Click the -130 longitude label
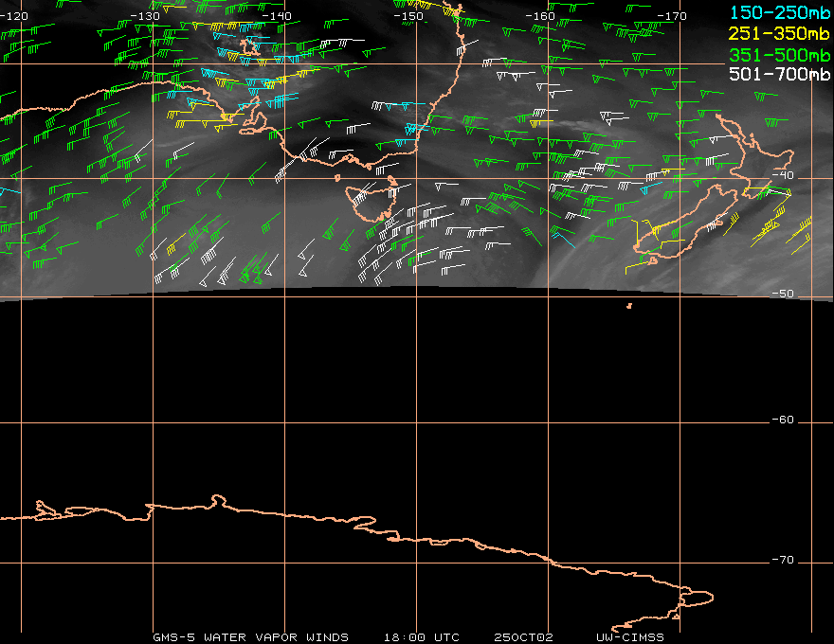834x644 pixels. tap(145, 16)
